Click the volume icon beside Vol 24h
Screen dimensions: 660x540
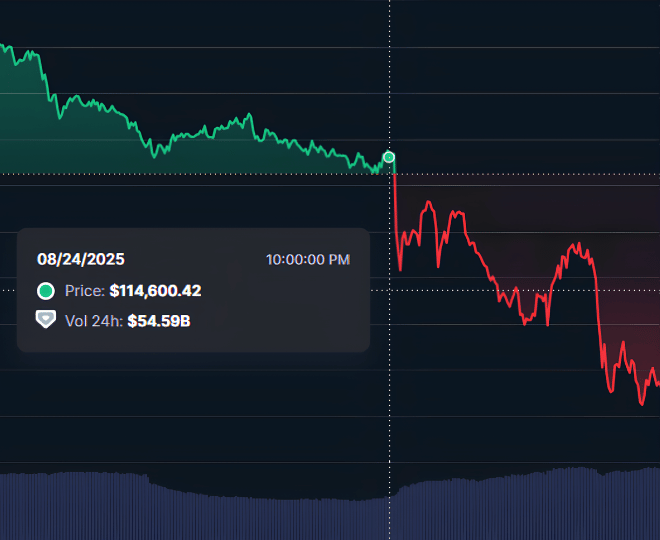(x=45, y=320)
